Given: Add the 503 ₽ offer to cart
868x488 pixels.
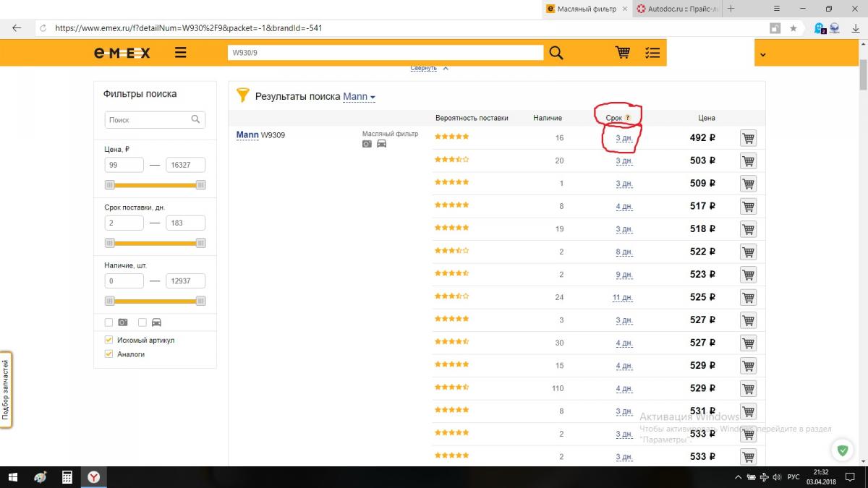Looking at the screenshot, I should pyautogui.click(x=748, y=160).
